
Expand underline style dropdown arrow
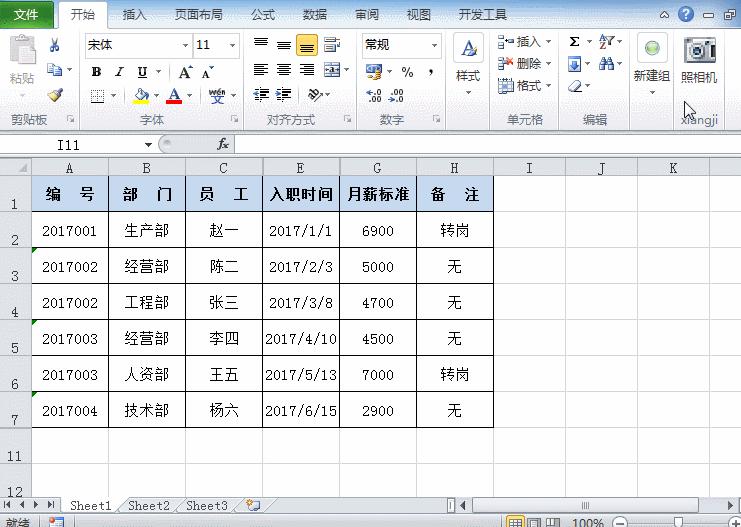click(158, 72)
